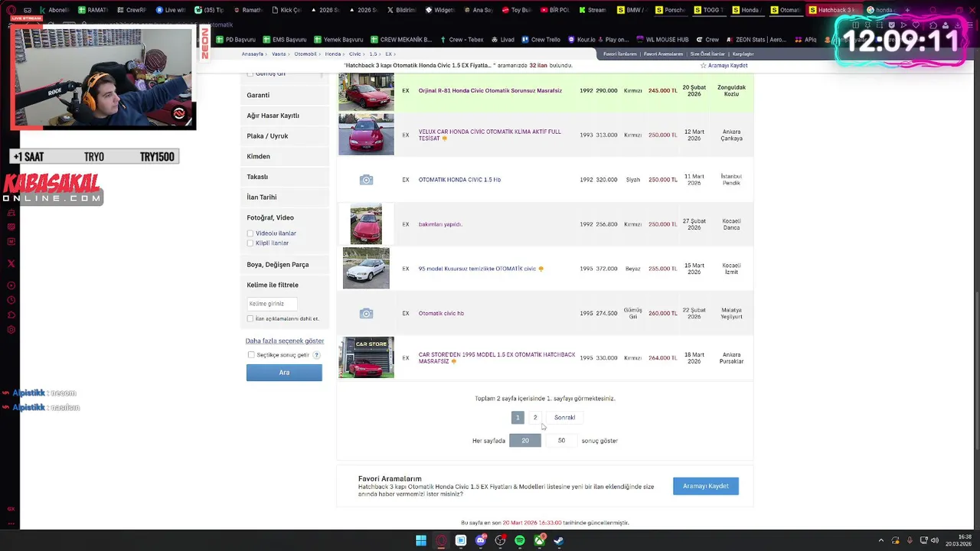
Task: Open the VELUX CAR HONDA CİVİC listing
Action: 490,135
